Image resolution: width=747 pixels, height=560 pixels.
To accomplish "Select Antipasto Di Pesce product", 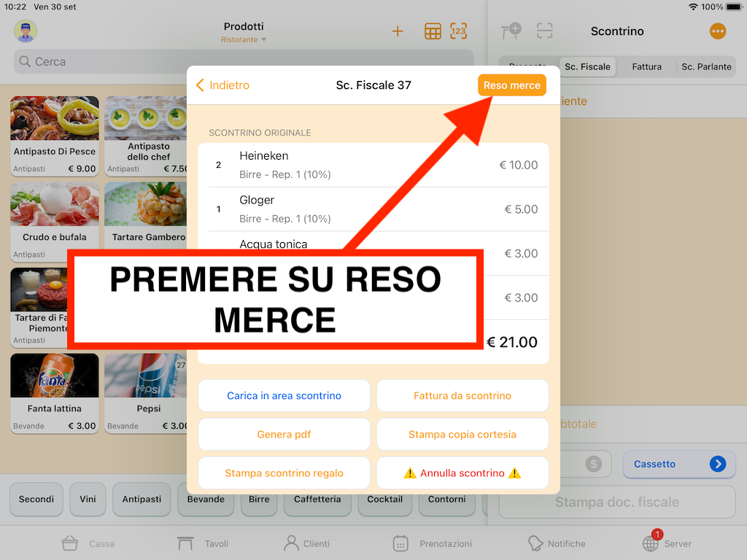I will pos(54,136).
